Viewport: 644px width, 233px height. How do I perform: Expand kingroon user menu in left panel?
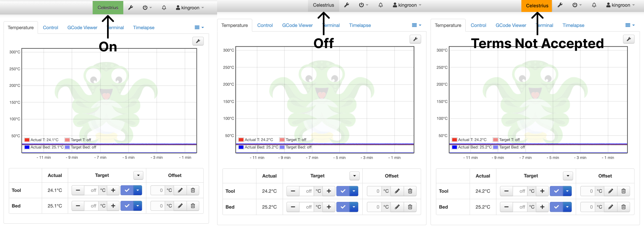pos(190,8)
